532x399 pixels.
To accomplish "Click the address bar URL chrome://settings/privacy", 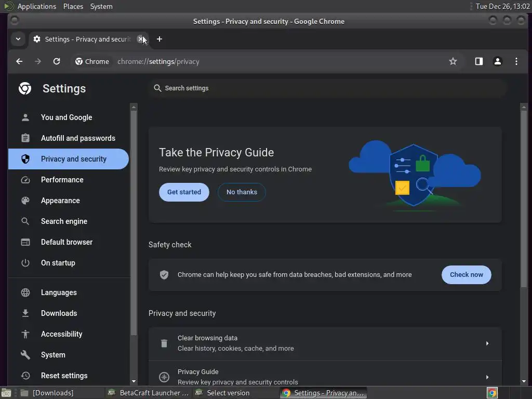I will point(158,61).
